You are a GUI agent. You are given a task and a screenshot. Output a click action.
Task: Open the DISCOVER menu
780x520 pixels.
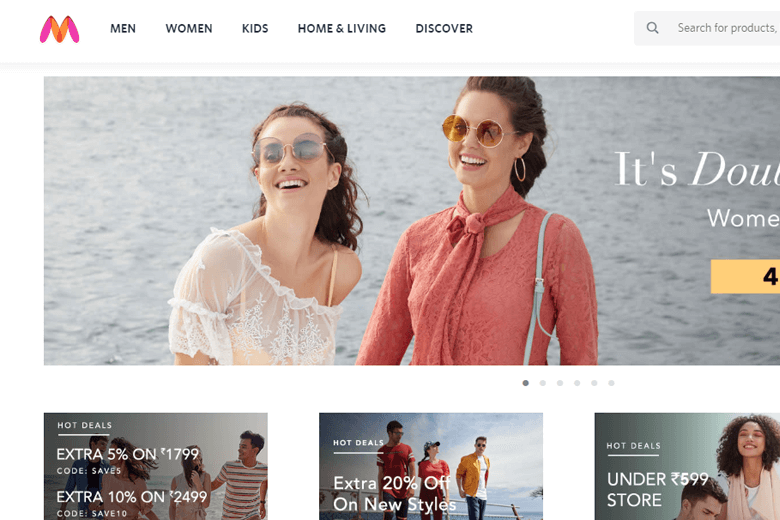coord(444,28)
